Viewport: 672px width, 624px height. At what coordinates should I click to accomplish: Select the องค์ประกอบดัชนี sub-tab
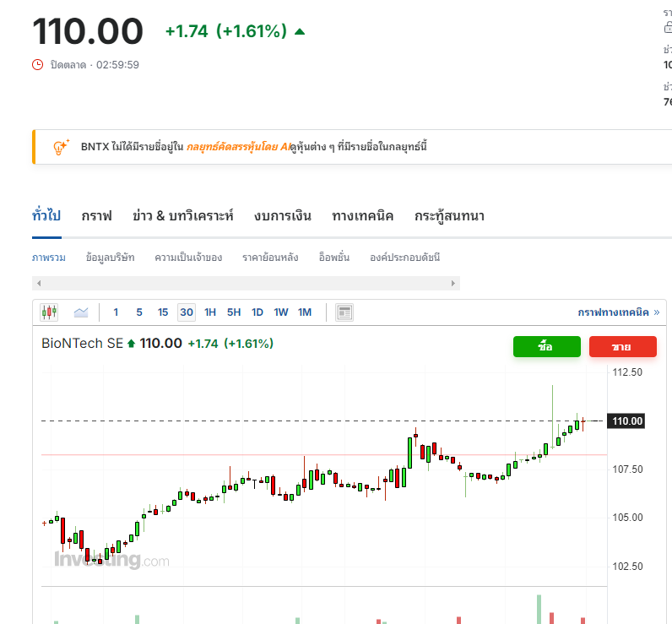tap(405, 258)
